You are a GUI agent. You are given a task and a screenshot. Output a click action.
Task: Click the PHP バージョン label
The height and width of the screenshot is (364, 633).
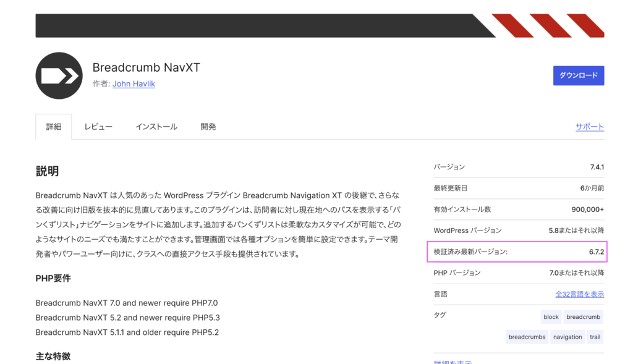457,273
